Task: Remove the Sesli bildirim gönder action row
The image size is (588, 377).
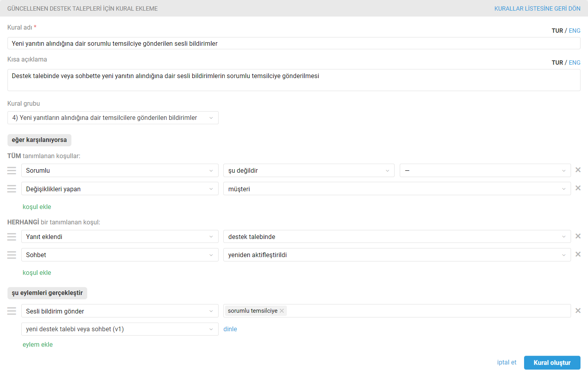Action: (x=578, y=311)
